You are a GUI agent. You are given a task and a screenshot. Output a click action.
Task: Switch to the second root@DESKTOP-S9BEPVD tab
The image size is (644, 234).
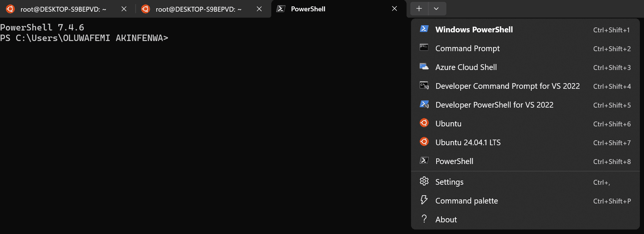(198, 9)
